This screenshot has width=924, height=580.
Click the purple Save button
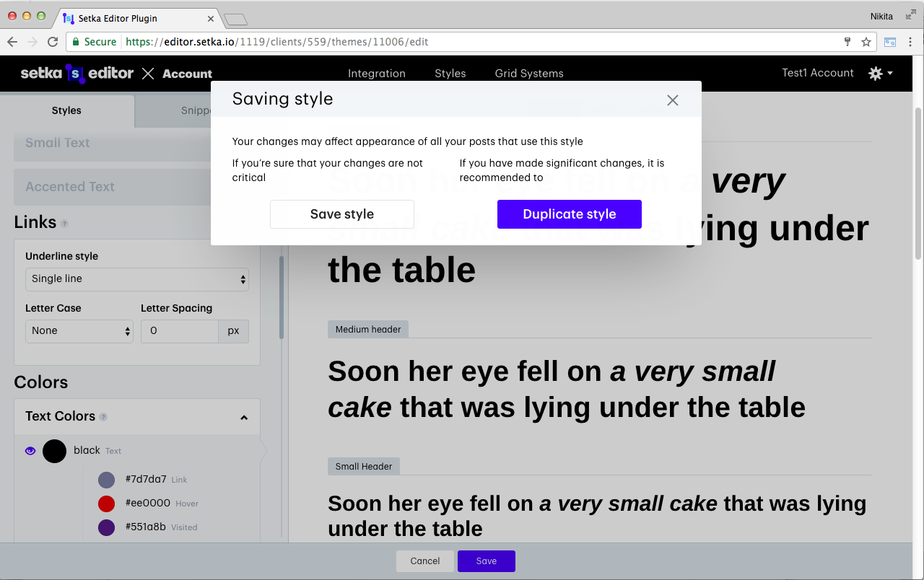tap(487, 561)
